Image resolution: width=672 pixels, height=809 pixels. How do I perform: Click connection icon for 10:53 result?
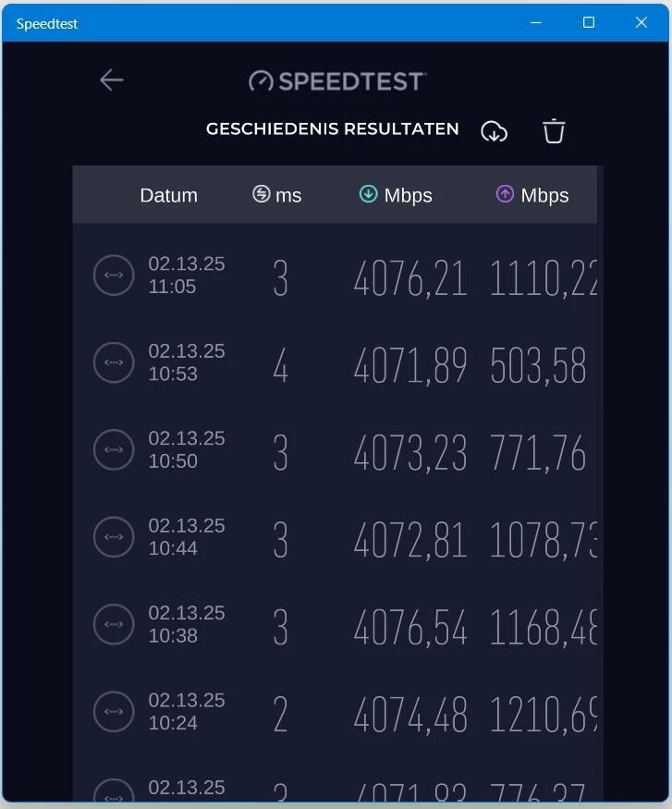click(x=114, y=362)
